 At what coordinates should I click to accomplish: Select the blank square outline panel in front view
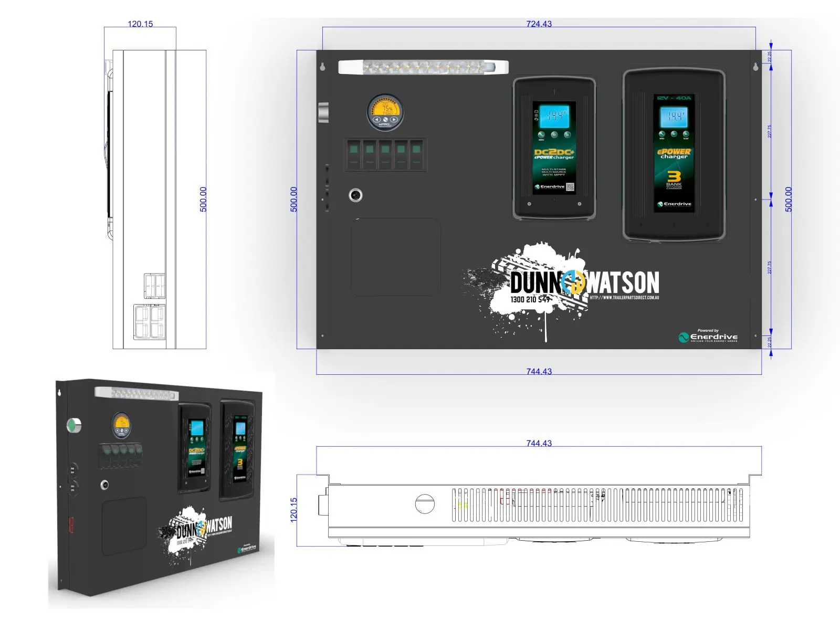(396, 257)
